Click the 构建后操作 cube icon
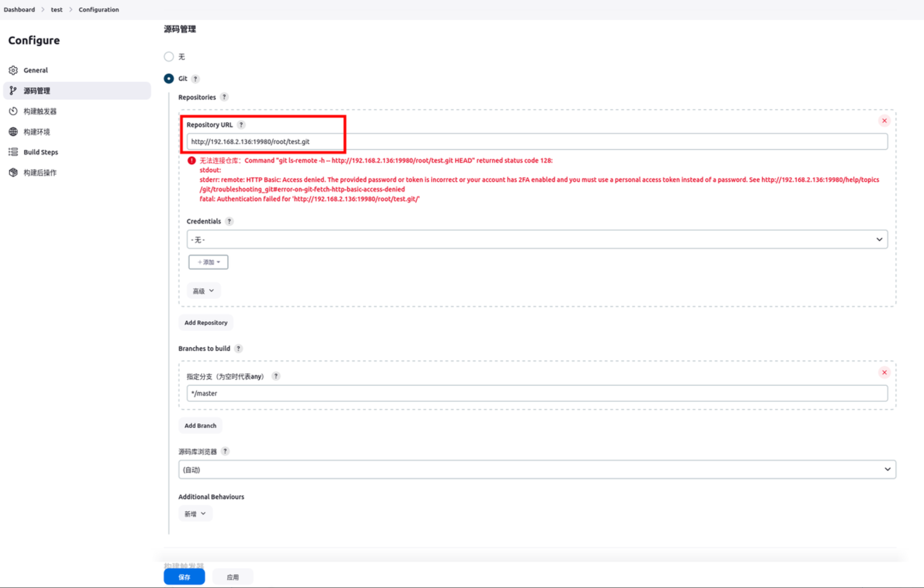The height and width of the screenshot is (588, 924). pyautogui.click(x=13, y=172)
